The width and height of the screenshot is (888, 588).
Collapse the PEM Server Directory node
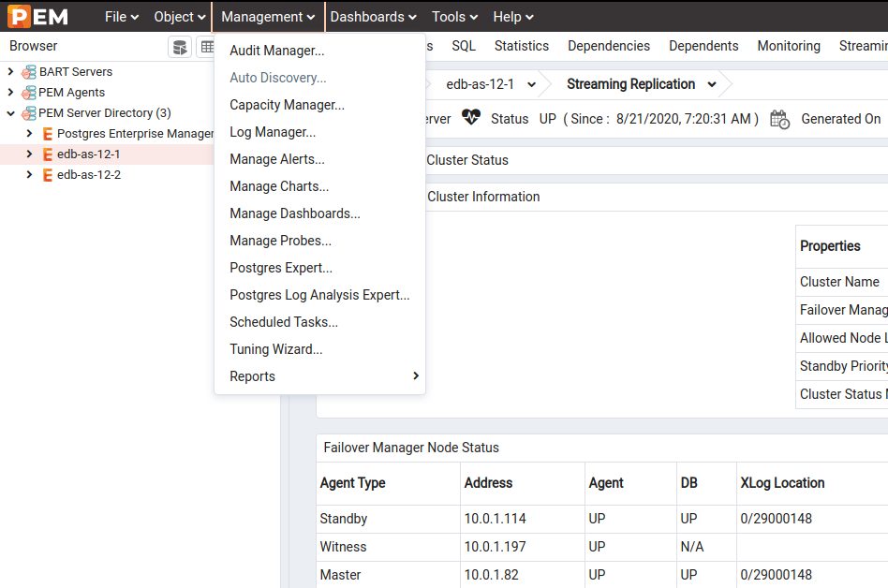tap(10, 113)
